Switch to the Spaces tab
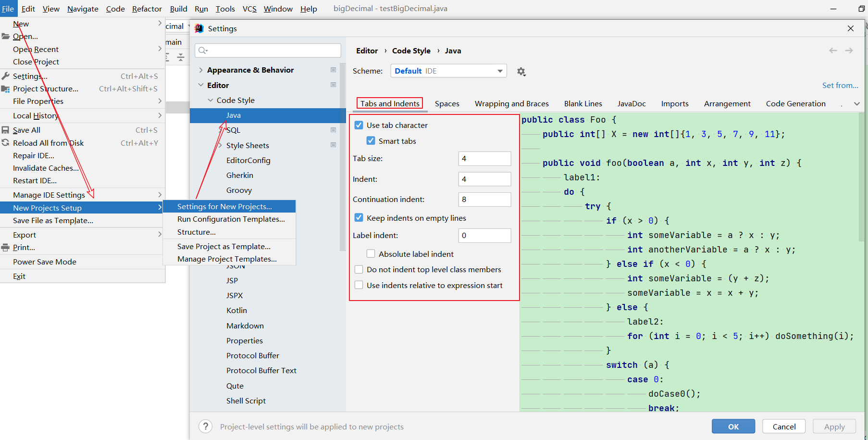 (x=447, y=104)
